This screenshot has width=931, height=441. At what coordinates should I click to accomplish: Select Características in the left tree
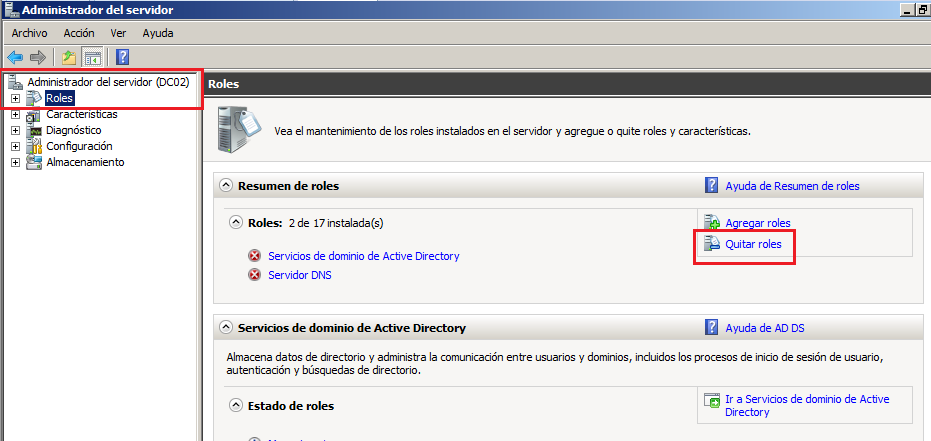tap(81, 114)
